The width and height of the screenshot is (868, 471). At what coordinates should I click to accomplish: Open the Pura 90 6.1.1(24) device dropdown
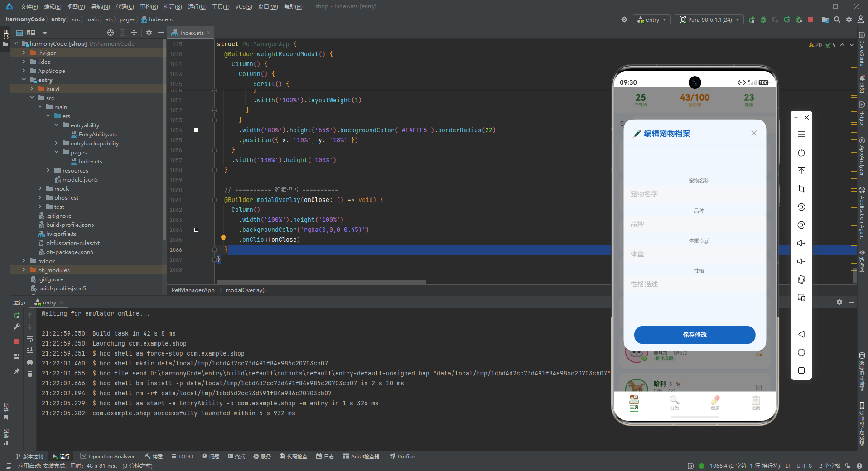pyautogui.click(x=709, y=19)
